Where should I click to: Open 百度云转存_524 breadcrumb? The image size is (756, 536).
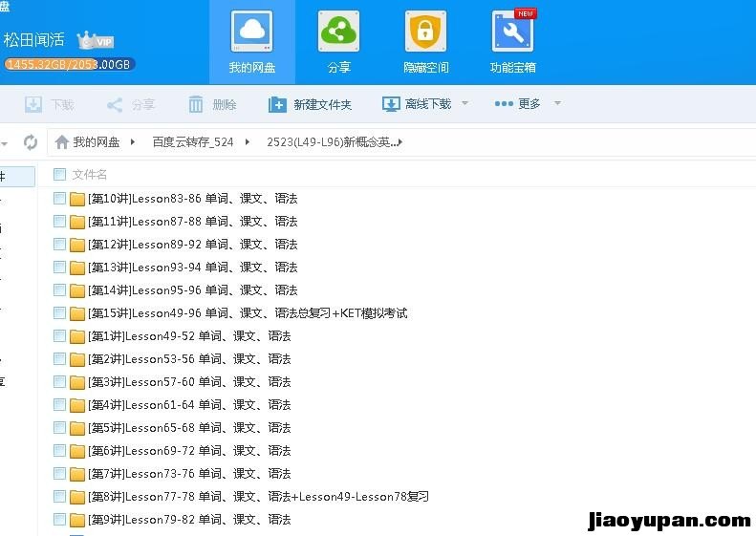tap(193, 142)
